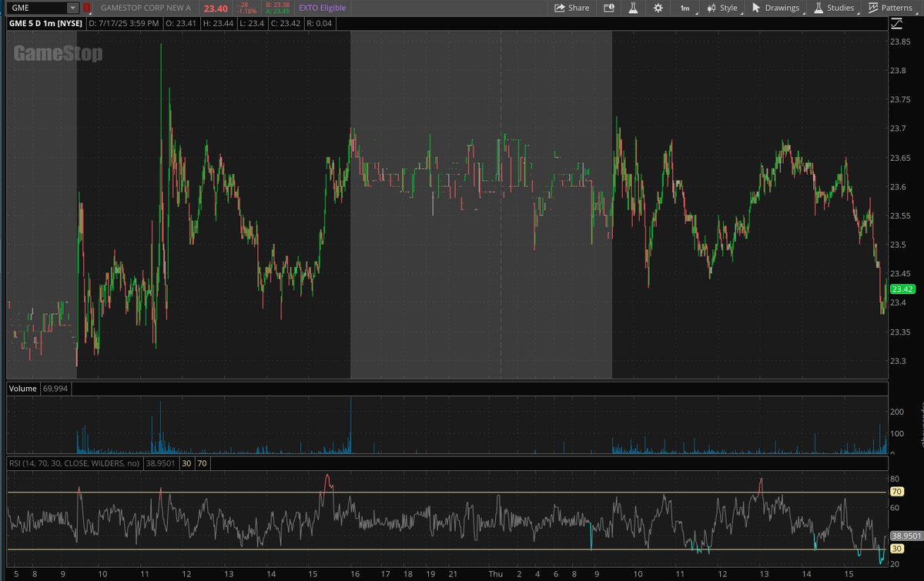Click the C: 23.42 close value
924x581 pixels.
coord(286,23)
